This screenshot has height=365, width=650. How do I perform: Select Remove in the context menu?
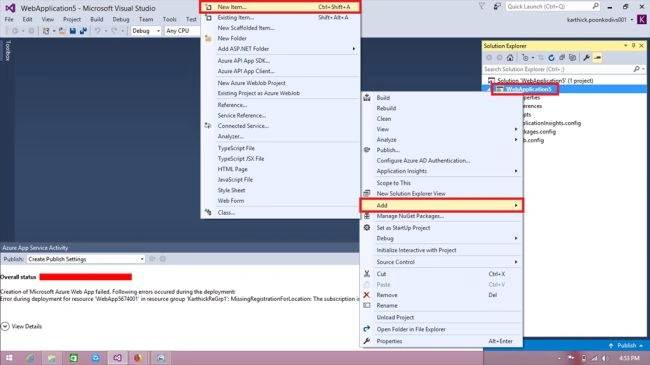pyautogui.click(x=441, y=295)
